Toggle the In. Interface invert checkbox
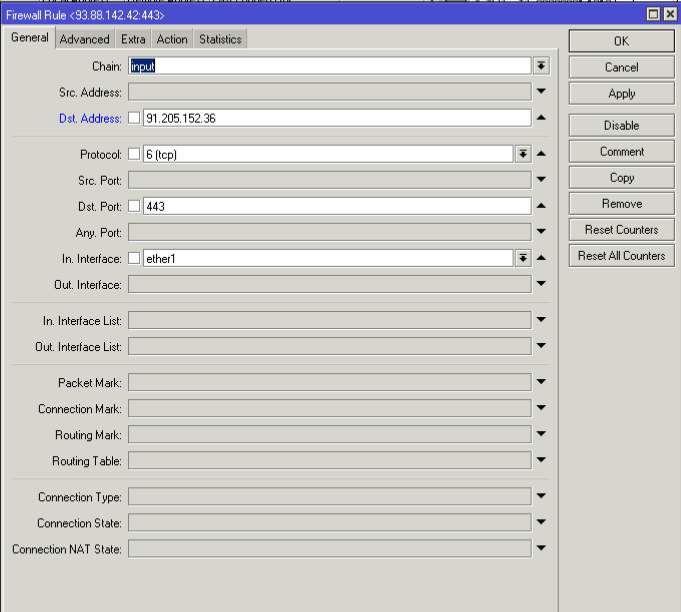681x612 pixels. (134, 258)
